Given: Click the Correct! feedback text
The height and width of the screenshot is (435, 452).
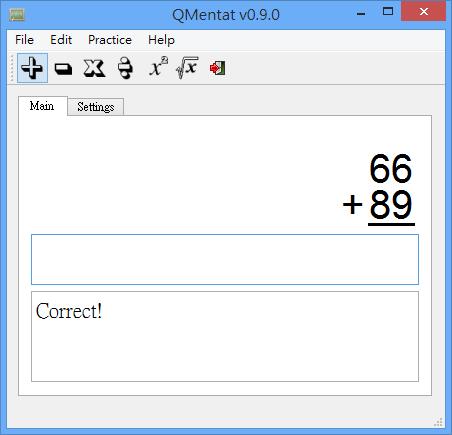Looking at the screenshot, I should 69,311.
